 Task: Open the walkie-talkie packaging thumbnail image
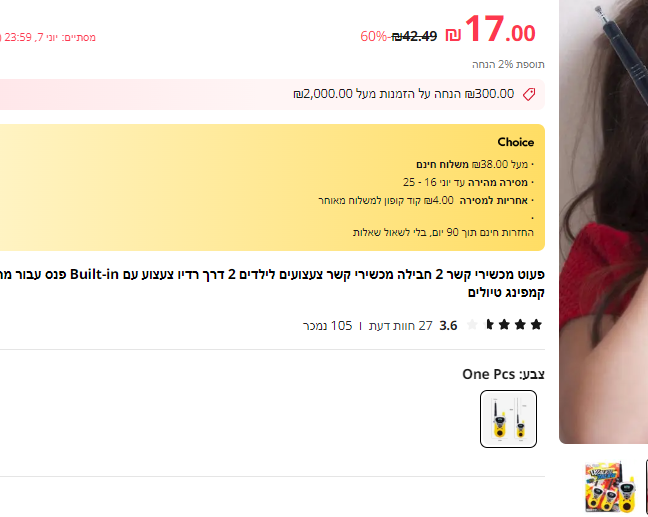(x=610, y=488)
